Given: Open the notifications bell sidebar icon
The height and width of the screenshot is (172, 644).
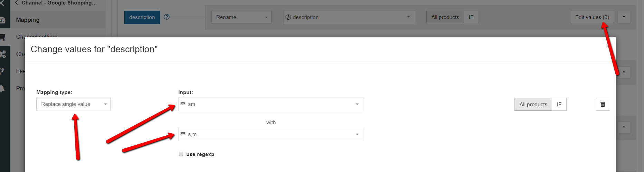Looking at the screenshot, I should pos(2,88).
